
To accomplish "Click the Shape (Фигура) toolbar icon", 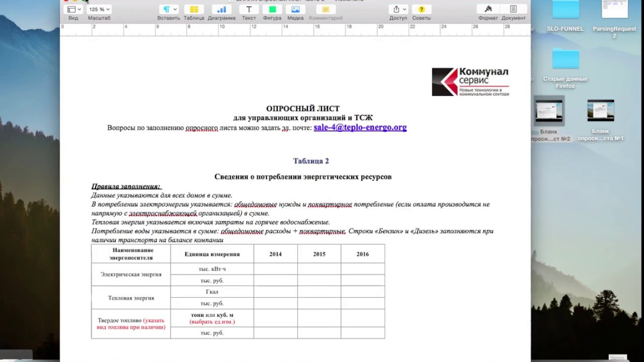I will point(272,10).
